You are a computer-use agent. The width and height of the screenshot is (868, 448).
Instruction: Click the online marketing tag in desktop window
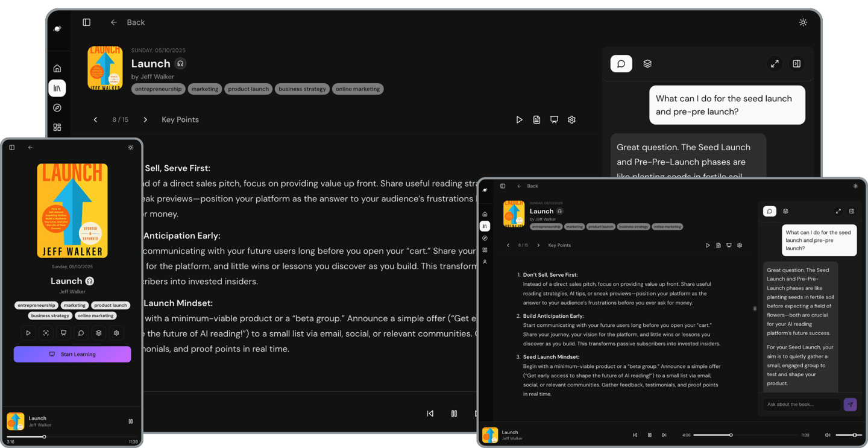click(358, 89)
